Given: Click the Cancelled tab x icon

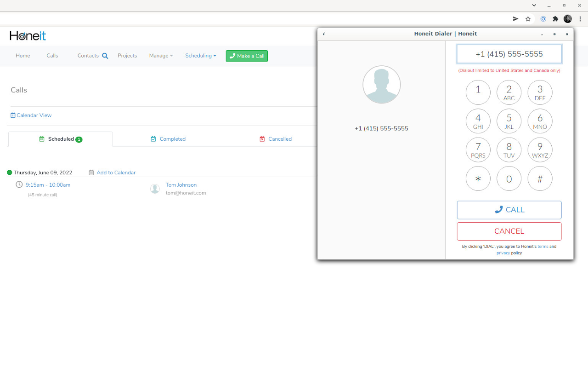Looking at the screenshot, I should point(262,139).
